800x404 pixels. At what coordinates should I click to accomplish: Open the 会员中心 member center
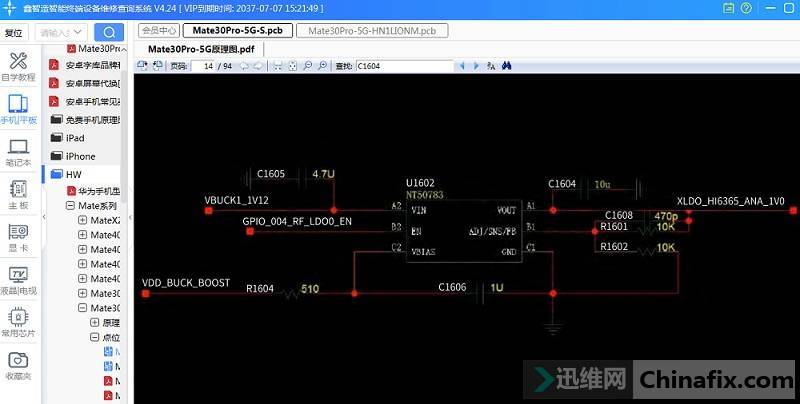click(x=157, y=31)
